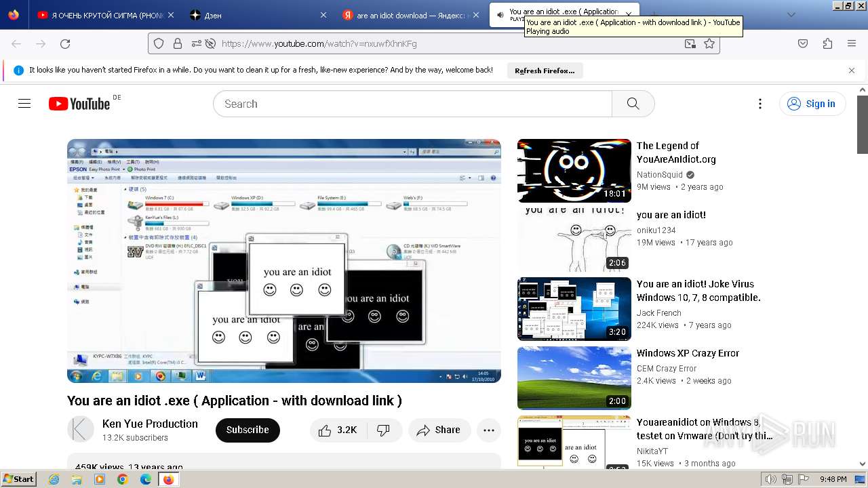View site information via the padlock icon

pos(178,43)
